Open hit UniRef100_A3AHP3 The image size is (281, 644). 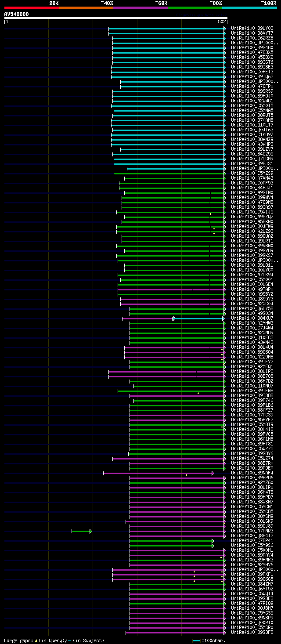click(252, 144)
